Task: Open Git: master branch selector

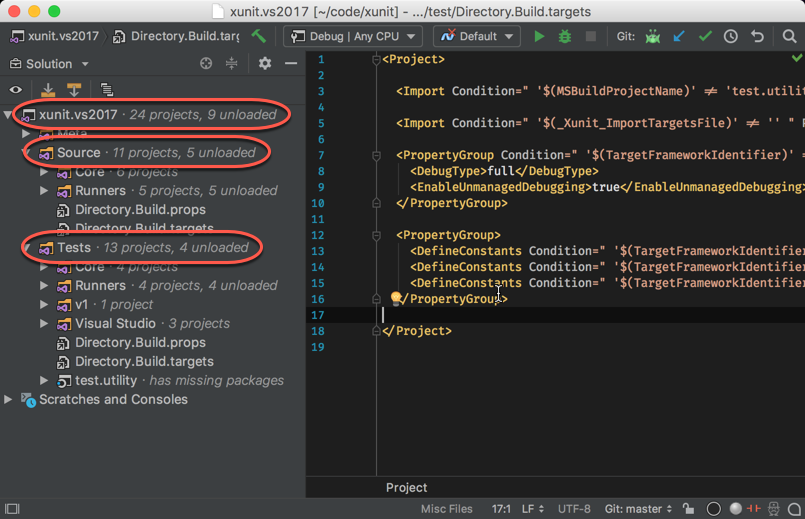Action: [x=638, y=509]
